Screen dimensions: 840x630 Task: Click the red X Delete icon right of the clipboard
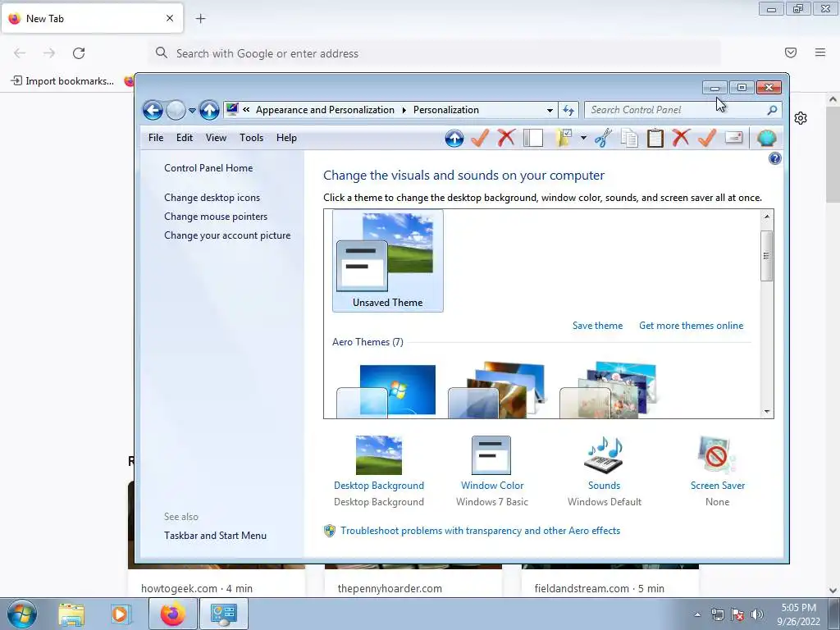point(681,138)
